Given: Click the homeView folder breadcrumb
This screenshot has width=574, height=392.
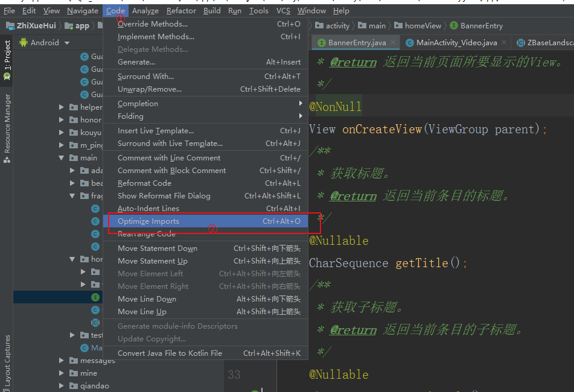Looking at the screenshot, I should (x=418, y=25).
